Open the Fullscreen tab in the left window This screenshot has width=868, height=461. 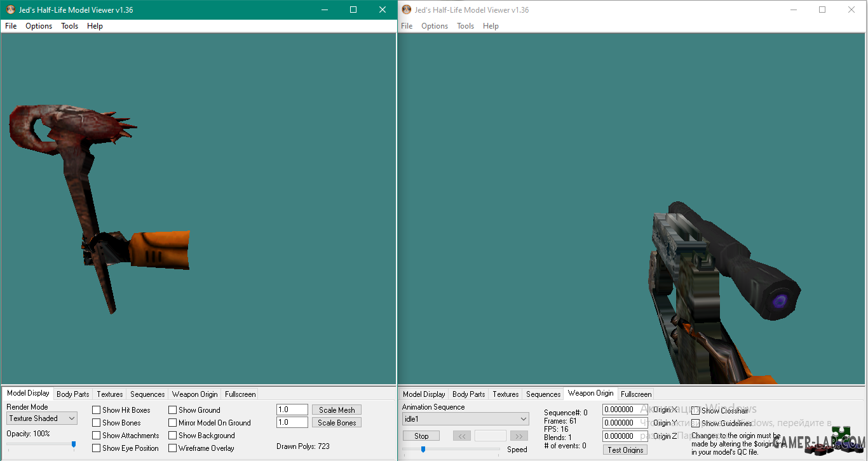pyautogui.click(x=240, y=394)
